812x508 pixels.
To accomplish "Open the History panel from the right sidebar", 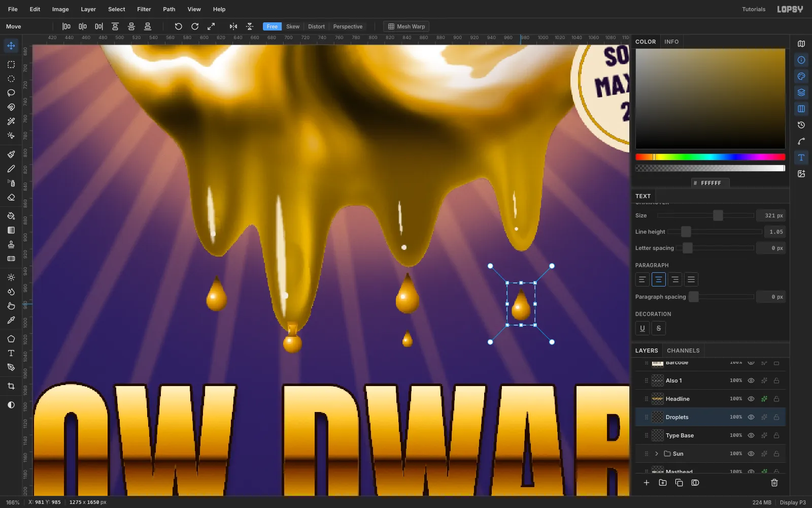I will [801, 125].
